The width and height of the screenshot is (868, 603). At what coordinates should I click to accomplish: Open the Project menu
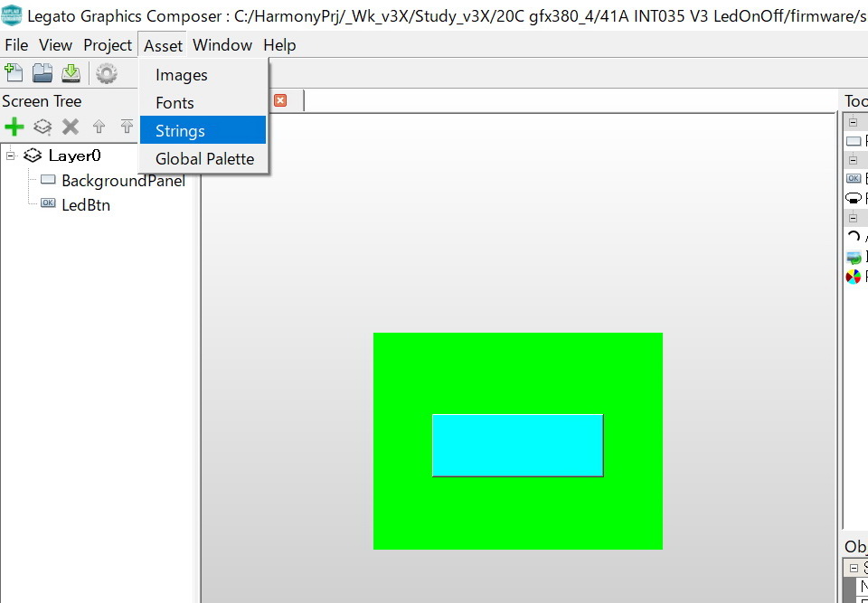click(108, 45)
